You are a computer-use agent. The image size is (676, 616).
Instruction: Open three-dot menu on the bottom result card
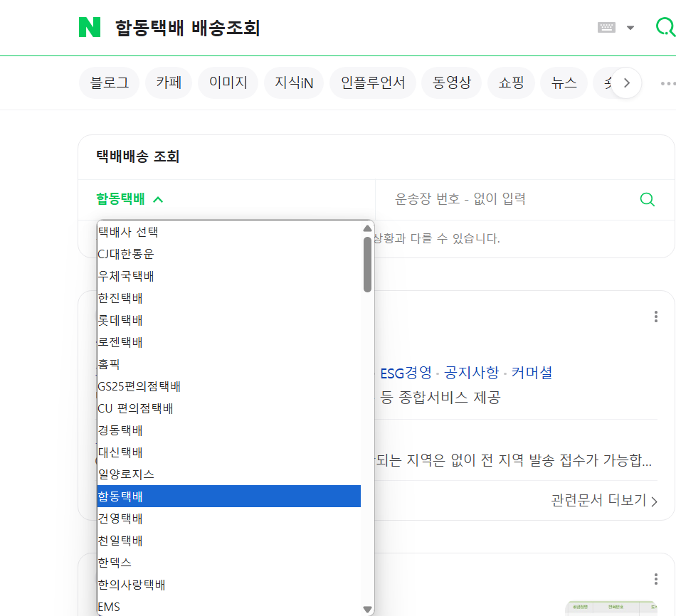click(x=656, y=579)
